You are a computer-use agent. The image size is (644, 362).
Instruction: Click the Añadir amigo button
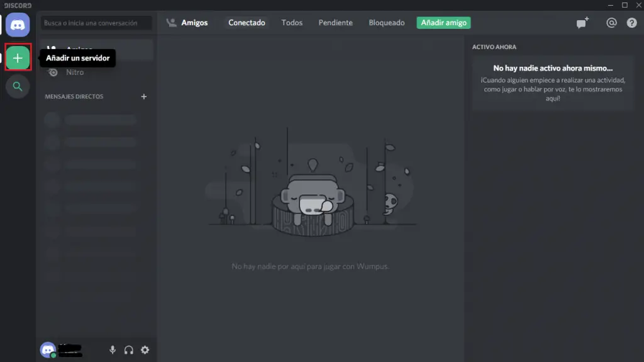click(443, 23)
